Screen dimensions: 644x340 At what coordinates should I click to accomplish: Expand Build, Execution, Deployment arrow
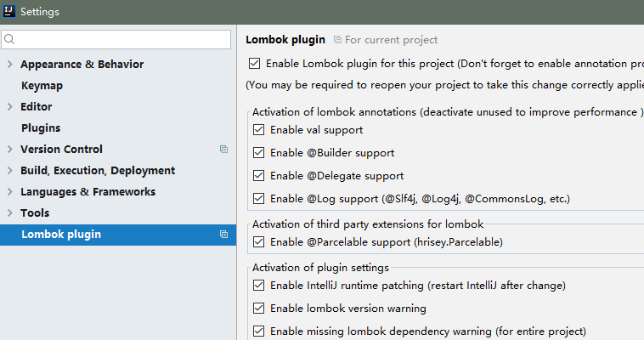click(x=9, y=171)
